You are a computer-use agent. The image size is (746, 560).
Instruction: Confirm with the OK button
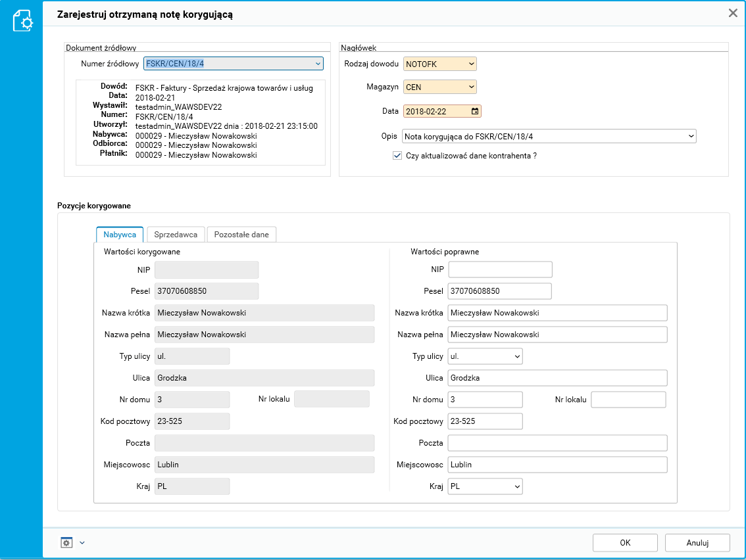tap(625, 542)
